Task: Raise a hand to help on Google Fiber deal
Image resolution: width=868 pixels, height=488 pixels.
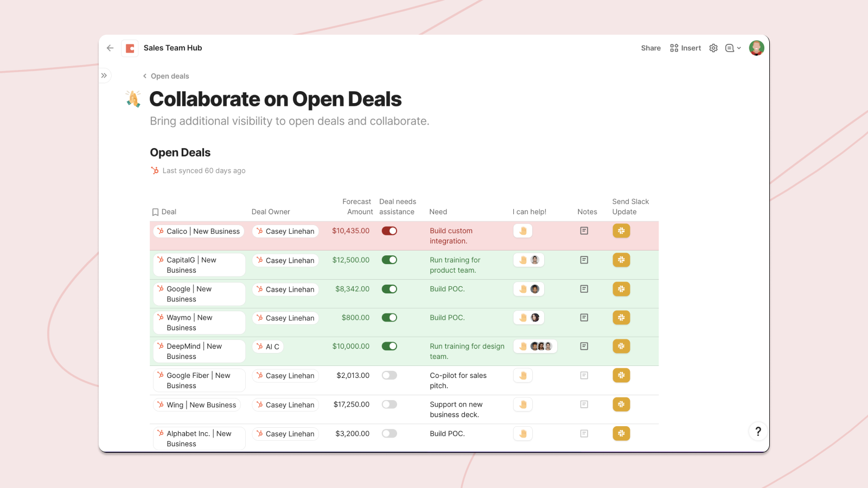Action: coord(522,375)
